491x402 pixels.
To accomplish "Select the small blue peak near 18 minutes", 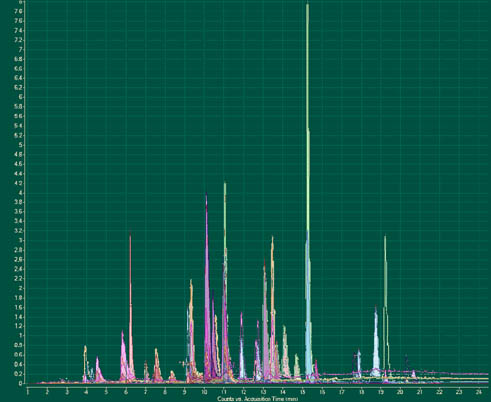I will pyautogui.click(x=359, y=363).
